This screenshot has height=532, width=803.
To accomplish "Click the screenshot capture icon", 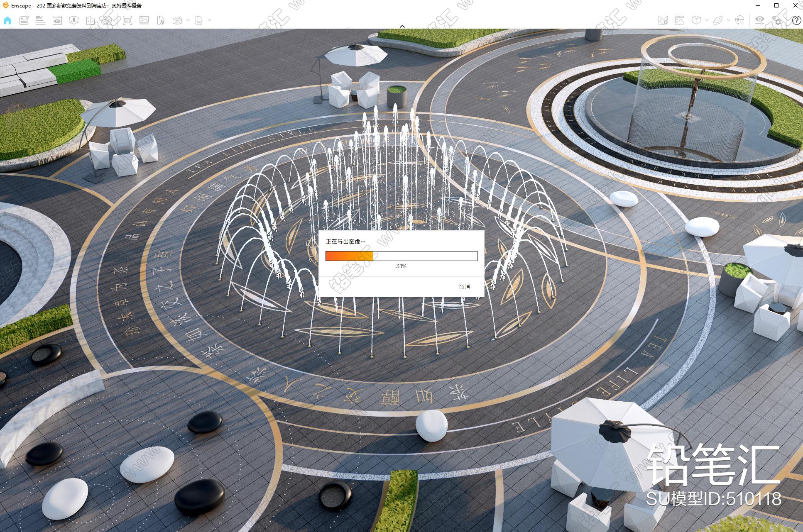I will tap(127, 20).
